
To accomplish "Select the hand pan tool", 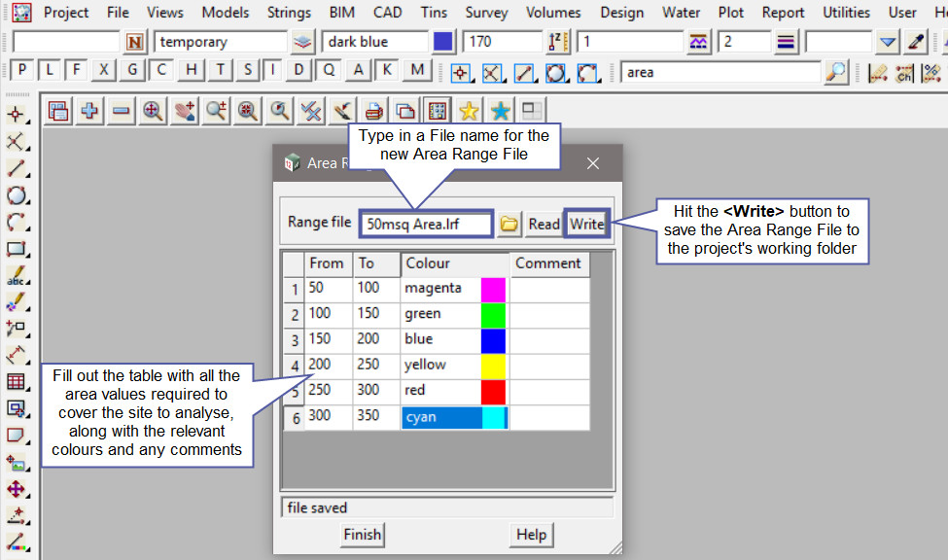I will coord(185,111).
